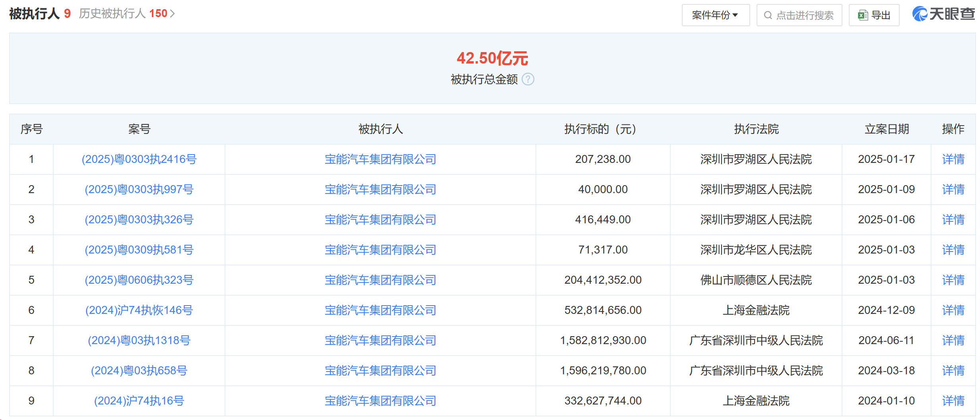Viewport: 980px width, 420px height.
Task: View 详情 for case dated 2024-03-18
Action: tap(953, 371)
